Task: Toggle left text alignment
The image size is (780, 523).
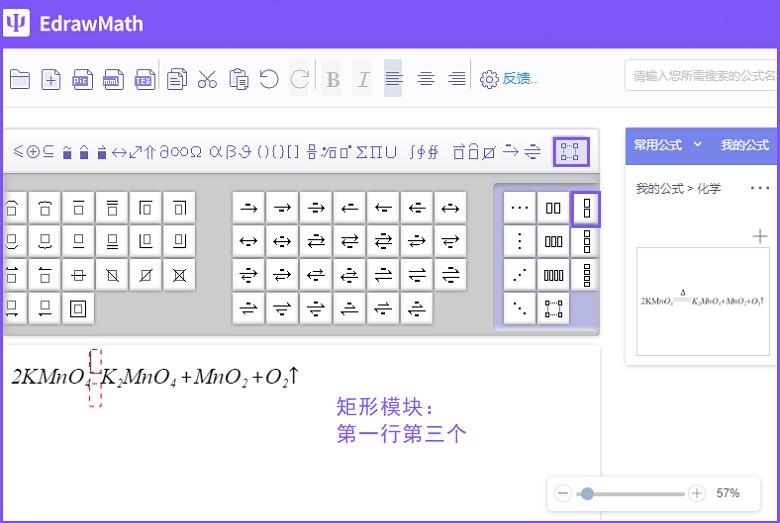Action: pyautogui.click(x=393, y=79)
